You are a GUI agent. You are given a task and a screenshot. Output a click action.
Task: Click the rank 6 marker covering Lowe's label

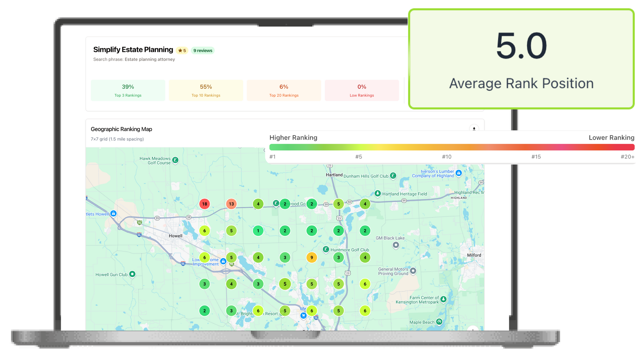(x=205, y=257)
